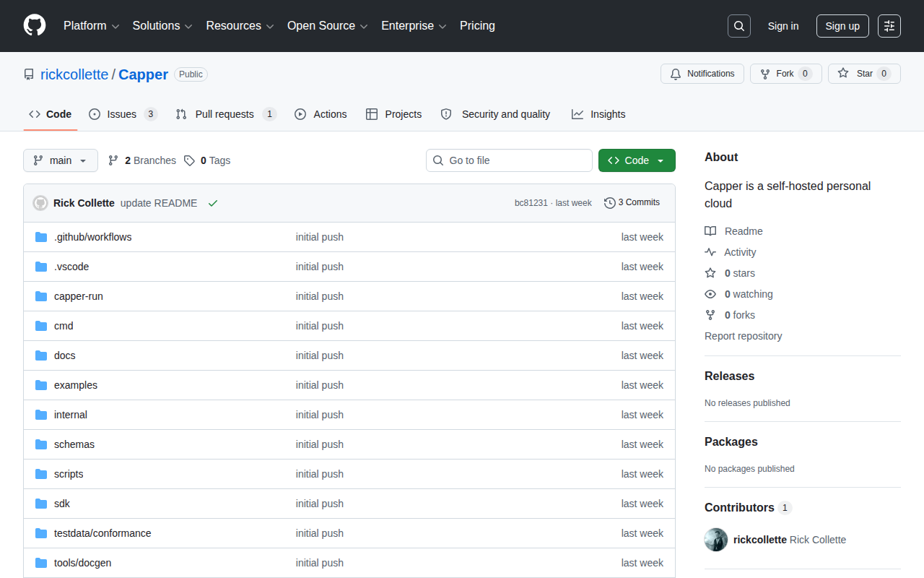Open the Enterprise menu
Screen dimensions: 924x578
pos(414,26)
